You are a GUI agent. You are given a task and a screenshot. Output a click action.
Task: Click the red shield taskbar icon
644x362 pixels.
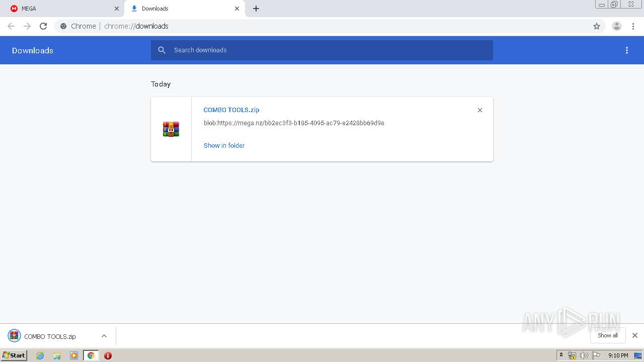(x=108, y=355)
